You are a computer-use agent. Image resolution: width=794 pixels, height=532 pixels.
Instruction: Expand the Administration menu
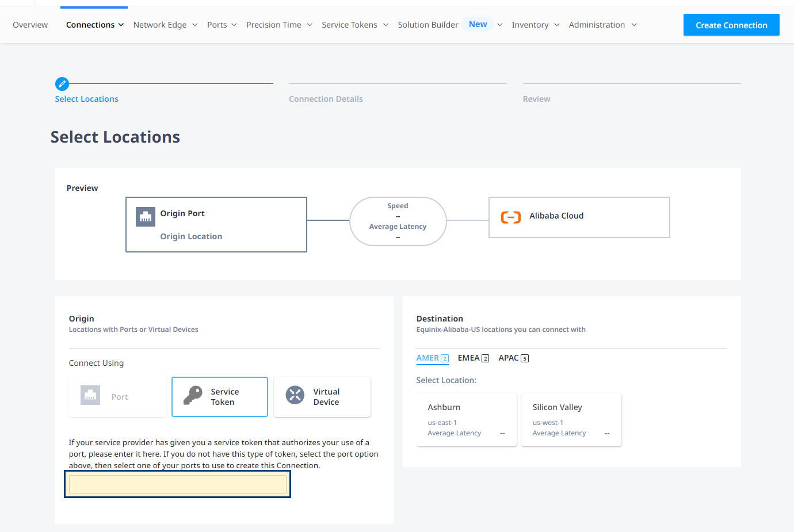(603, 25)
